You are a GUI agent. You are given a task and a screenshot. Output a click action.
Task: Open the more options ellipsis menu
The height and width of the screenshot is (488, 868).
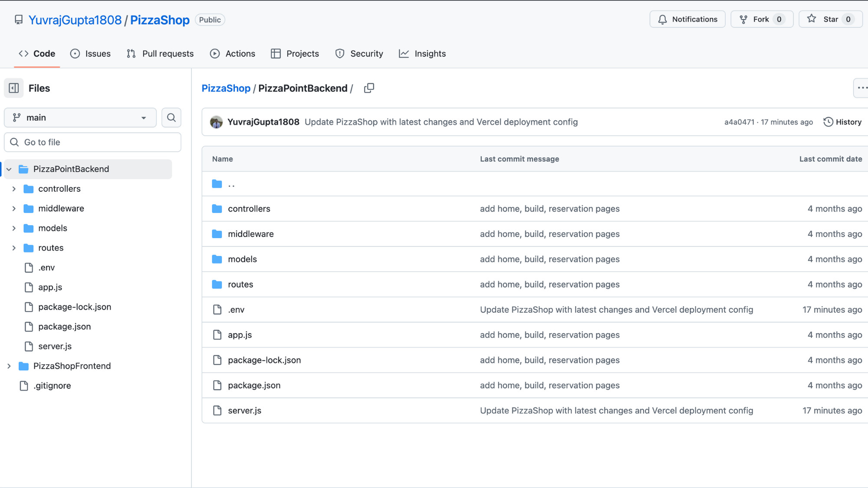coord(862,88)
